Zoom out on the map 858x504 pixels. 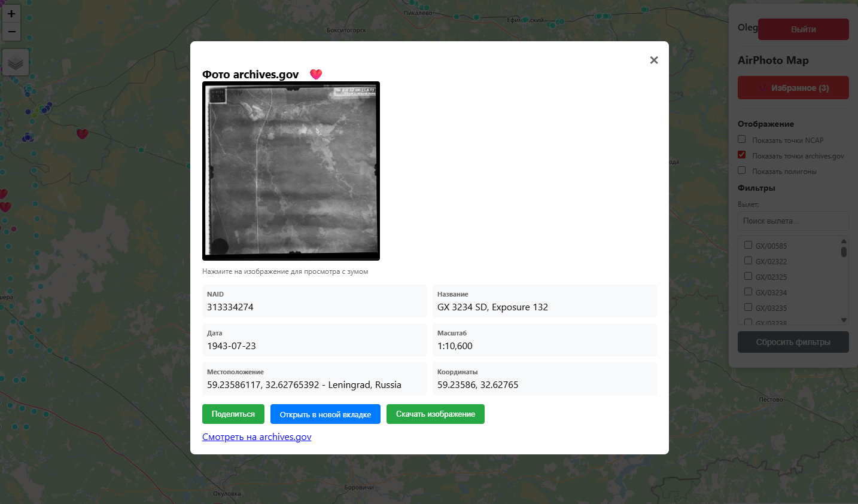(11, 32)
